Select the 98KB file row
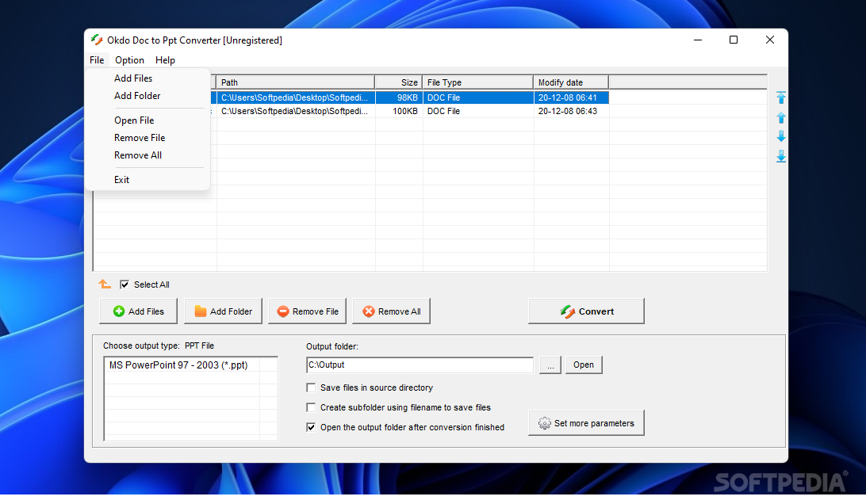Screen dimensions: 866x504 [410, 97]
